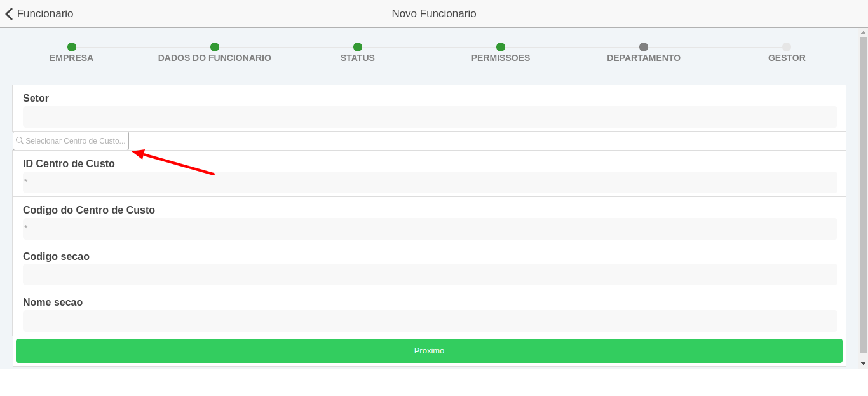Click the Novo Funcionario page title
This screenshot has height=396, width=868.
[433, 14]
